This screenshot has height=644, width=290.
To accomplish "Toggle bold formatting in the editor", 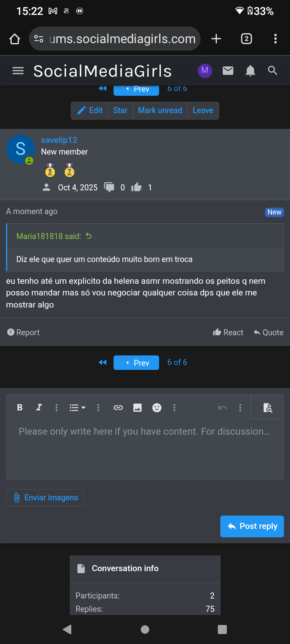I will [x=20, y=408].
